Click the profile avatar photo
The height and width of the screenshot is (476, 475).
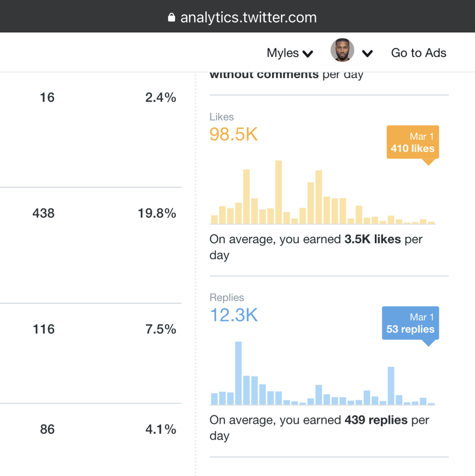(342, 51)
